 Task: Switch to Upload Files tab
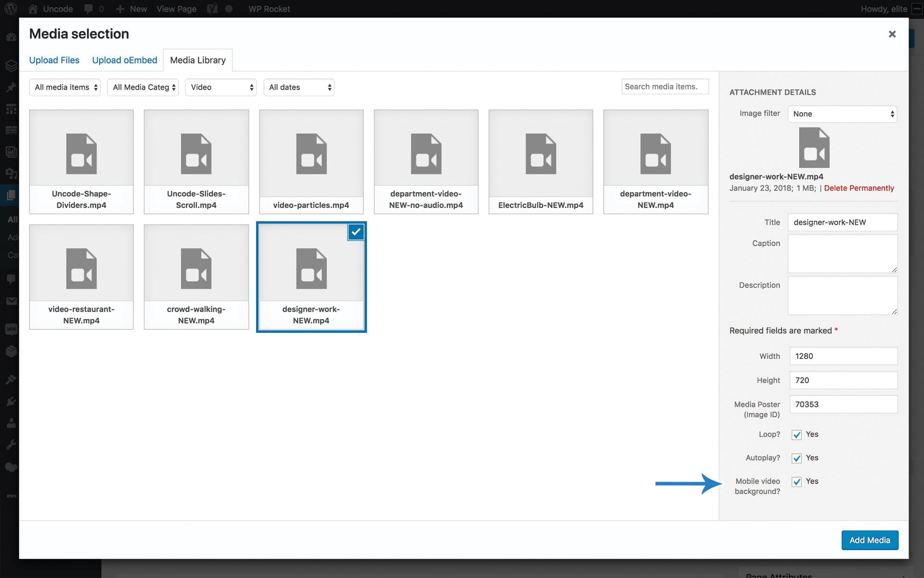pos(54,60)
